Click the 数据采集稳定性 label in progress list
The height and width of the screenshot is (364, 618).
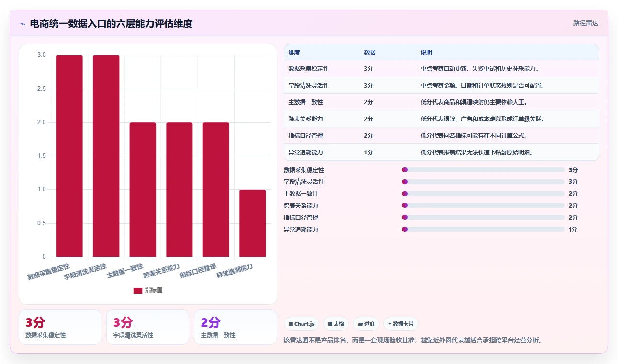(303, 170)
